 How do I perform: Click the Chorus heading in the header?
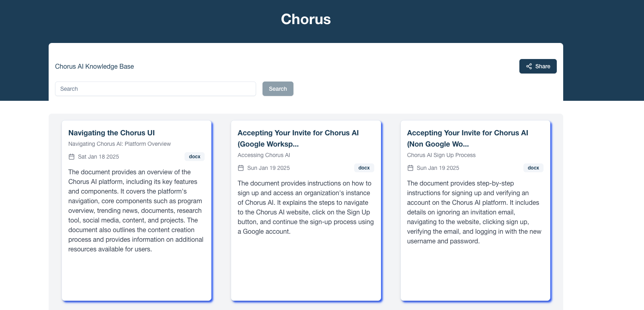click(306, 19)
